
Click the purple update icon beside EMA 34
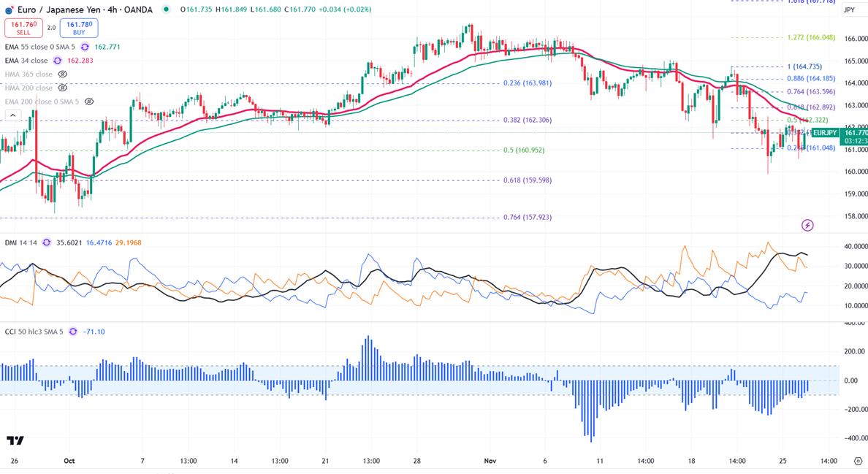tap(58, 61)
